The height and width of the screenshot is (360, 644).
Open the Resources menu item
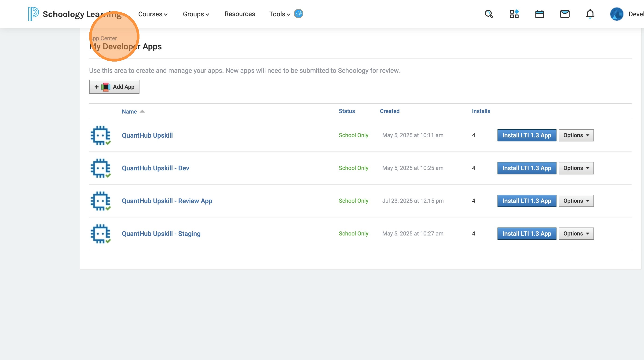[239, 14]
